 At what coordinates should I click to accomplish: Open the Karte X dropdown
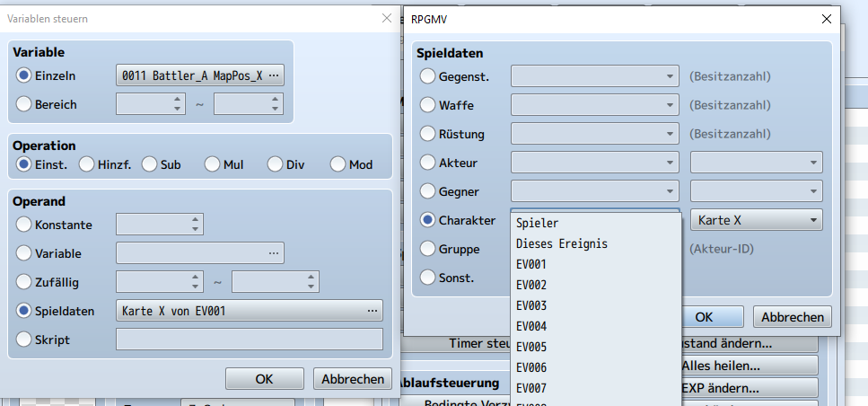click(x=756, y=220)
